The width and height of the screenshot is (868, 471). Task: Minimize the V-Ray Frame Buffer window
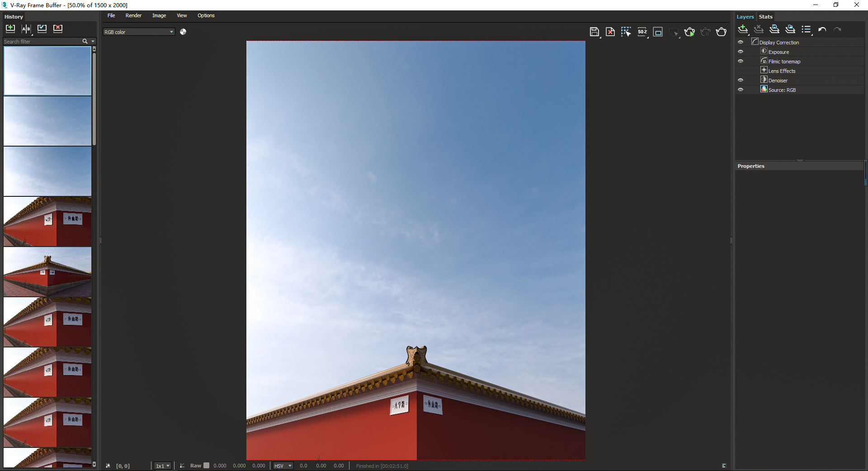[816, 5]
